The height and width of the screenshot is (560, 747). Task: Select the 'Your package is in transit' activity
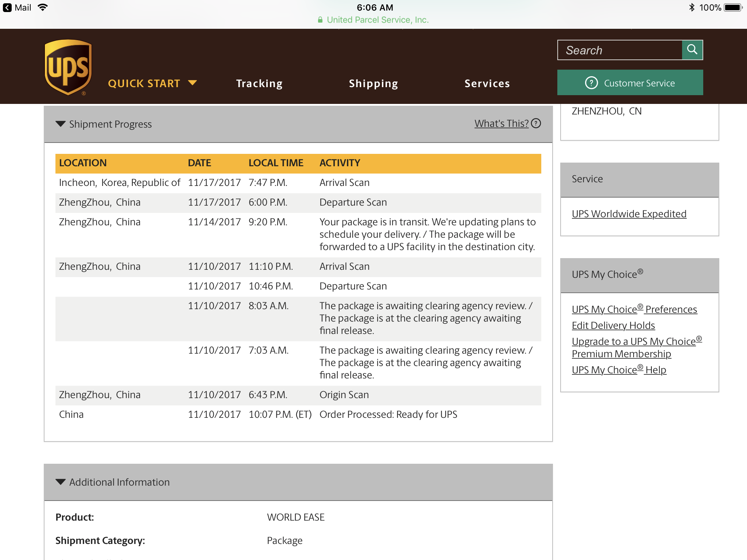[x=427, y=234]
